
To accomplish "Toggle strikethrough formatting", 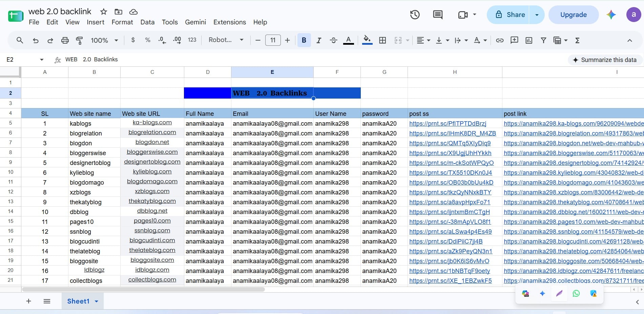I will coord(333,40).
